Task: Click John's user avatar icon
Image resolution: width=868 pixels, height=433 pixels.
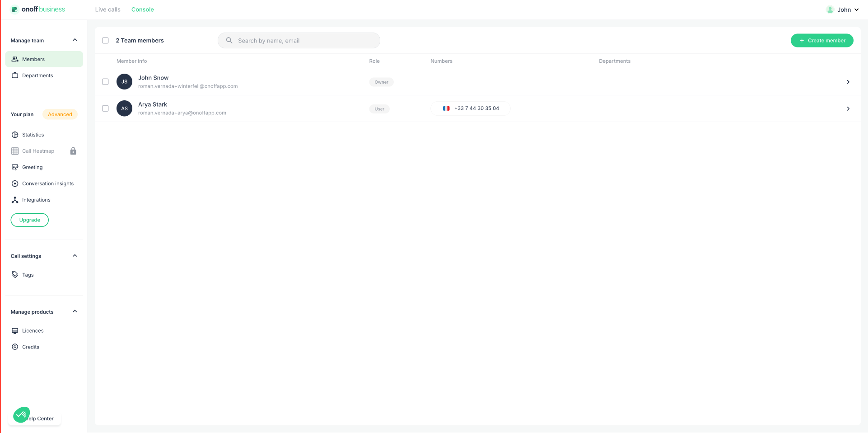Action: coord(830,9)
